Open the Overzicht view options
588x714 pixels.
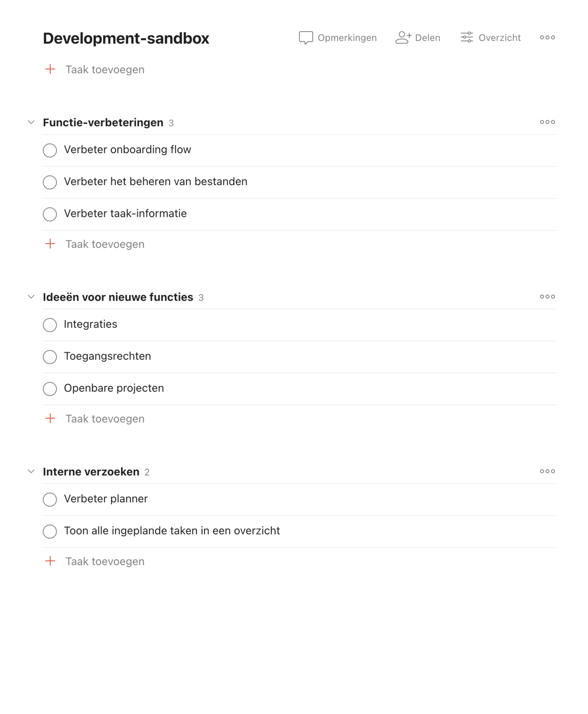coord(490,38)
